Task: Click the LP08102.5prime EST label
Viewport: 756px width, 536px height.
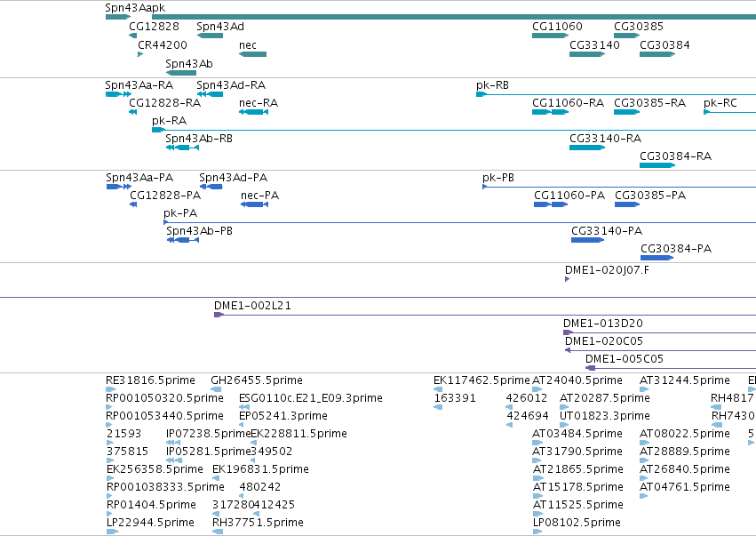Action: coord(577,524)
